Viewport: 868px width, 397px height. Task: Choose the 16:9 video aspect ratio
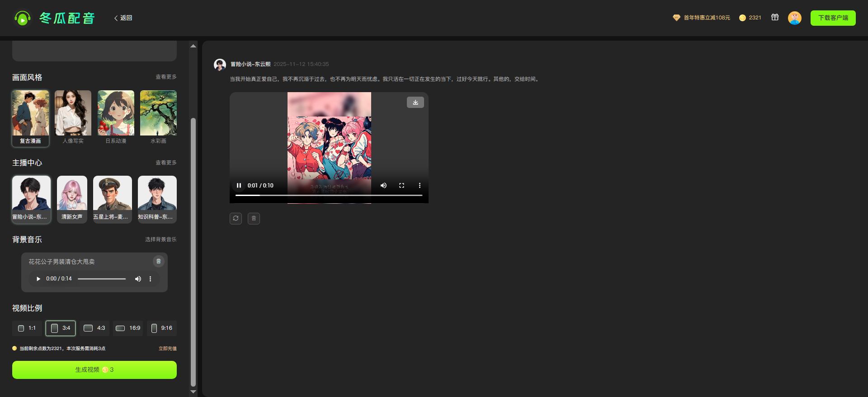(128, 328)
